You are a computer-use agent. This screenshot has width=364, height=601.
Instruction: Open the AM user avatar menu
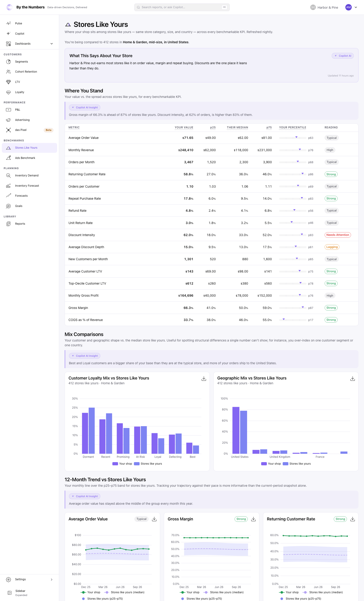click(x=348, y=7)
